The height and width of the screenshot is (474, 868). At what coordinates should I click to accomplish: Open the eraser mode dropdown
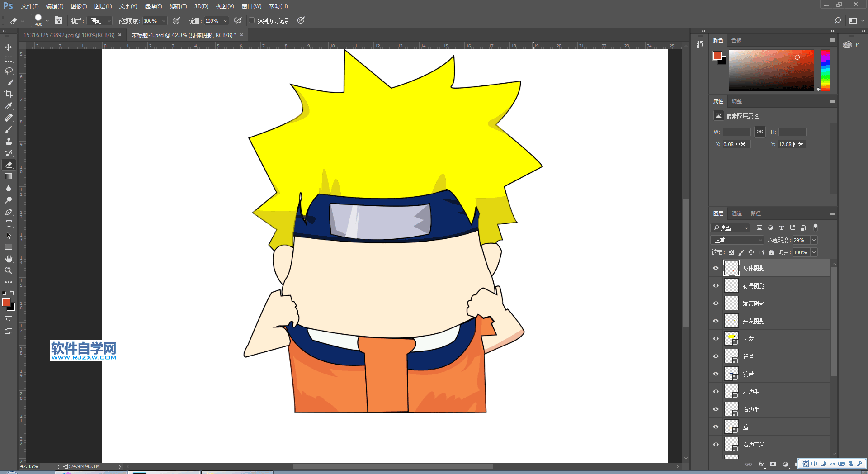click(x=100, y=21)
